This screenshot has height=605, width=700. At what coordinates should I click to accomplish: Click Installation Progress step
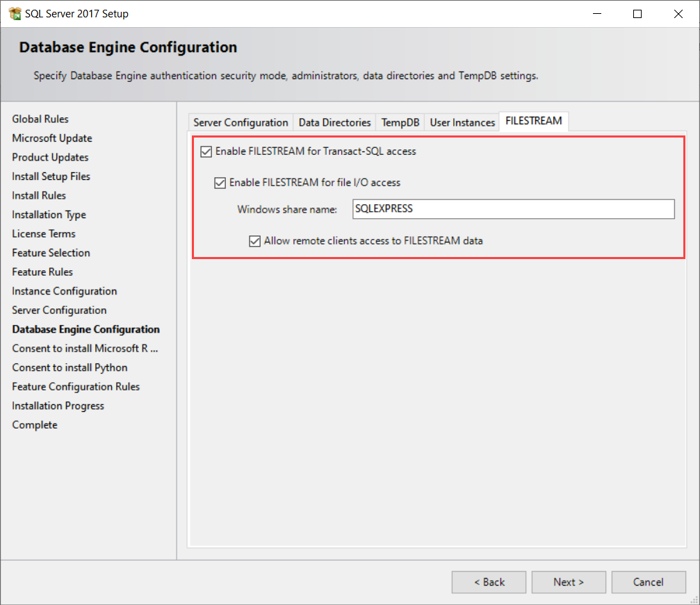(58, 406)
